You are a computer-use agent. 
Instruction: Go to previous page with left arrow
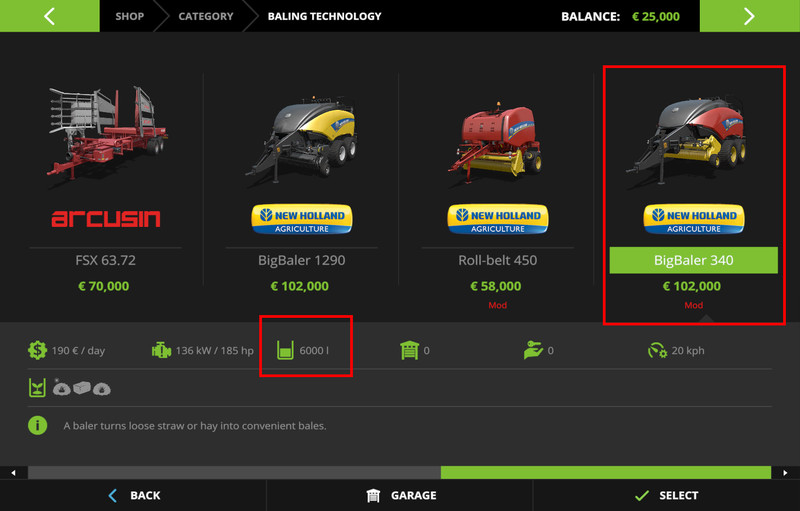click(49, 16)
